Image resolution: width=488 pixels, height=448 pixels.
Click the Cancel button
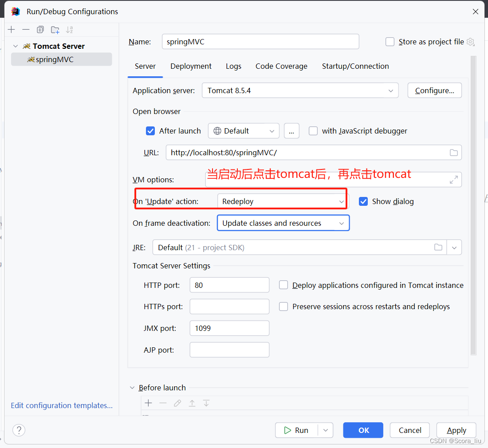(x=409, y=430)
